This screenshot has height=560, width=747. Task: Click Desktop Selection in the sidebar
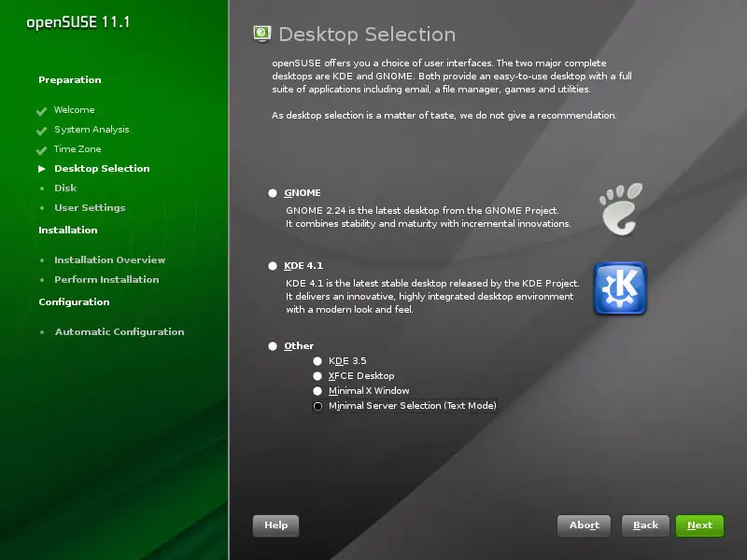102,169
